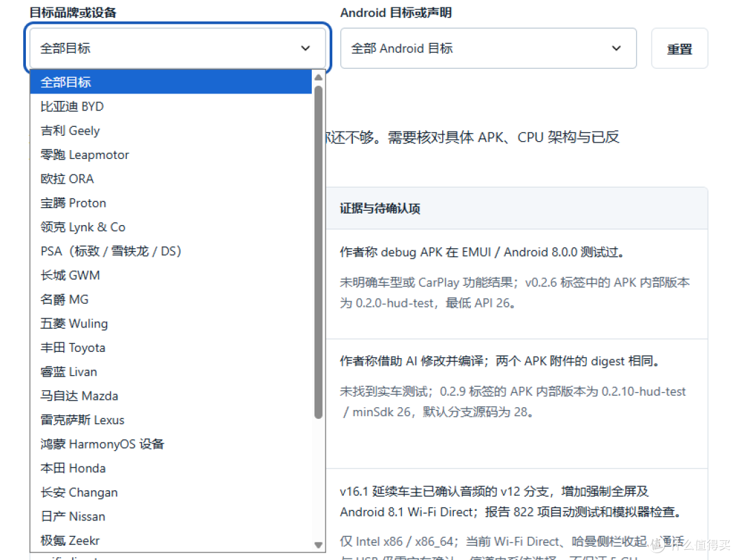Pick 极氪 Zeekr from the list
The width and height of the screenshot is (737, 560).
171,541
